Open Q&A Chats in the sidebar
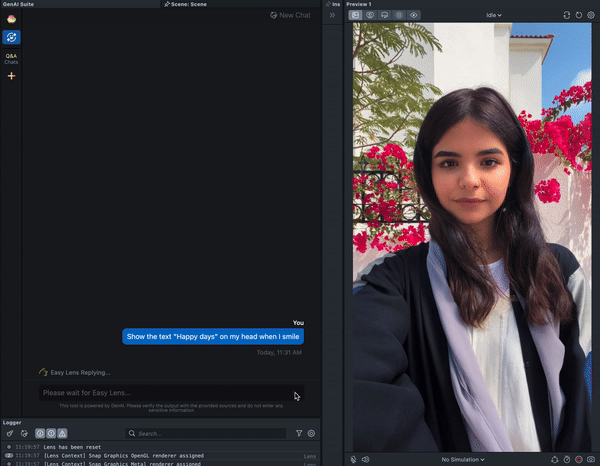 [12, 59]
